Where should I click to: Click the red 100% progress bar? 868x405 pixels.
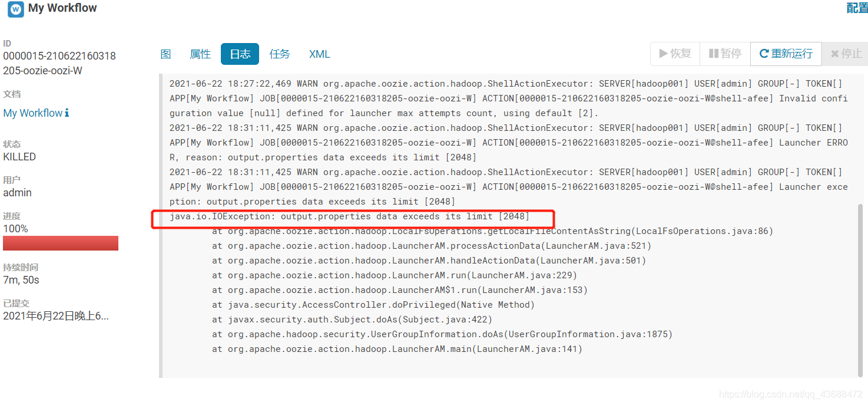click(x=61, y=243)
